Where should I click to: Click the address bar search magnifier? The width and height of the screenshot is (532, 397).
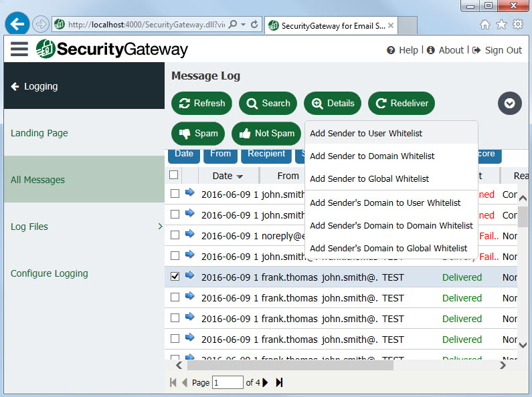(x=233, y=24)
